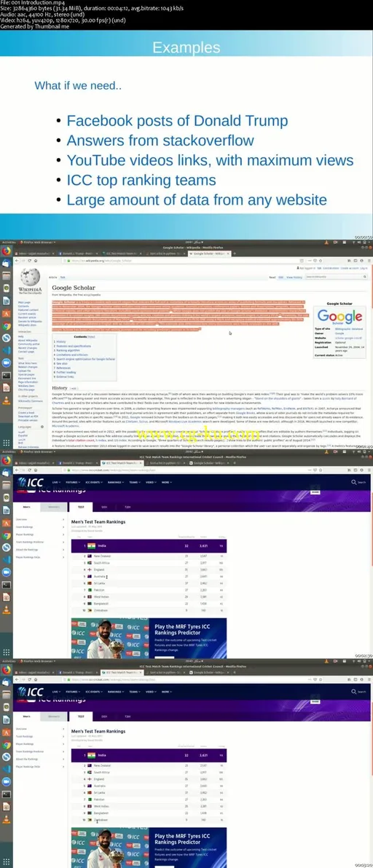
Task: Click the Wikipedia globe logo in the Google Scholar thumbnail
Action: point(29,279)
